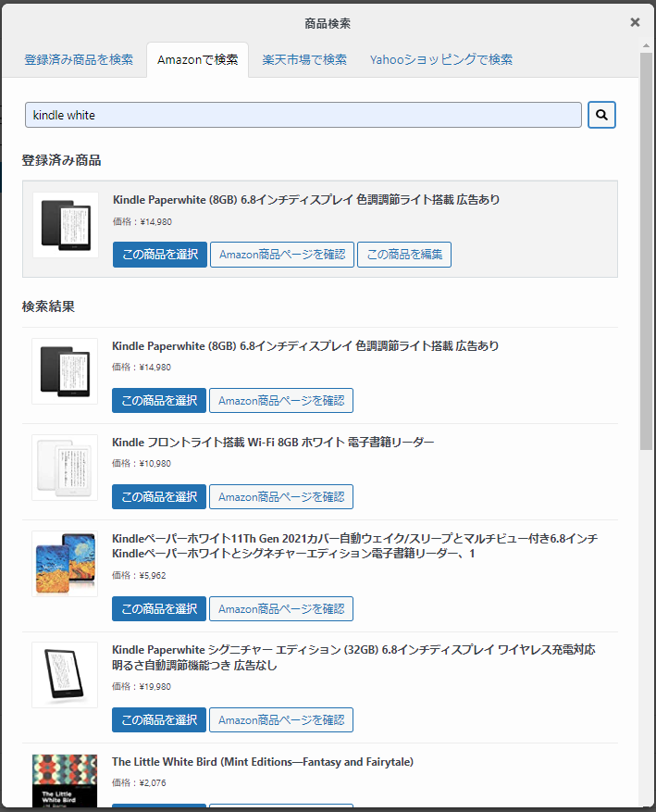View Amazon page for search result Kindle Paperwhite 8GB
The width and height of the screenshot is (656, 812).
[281, 400]
